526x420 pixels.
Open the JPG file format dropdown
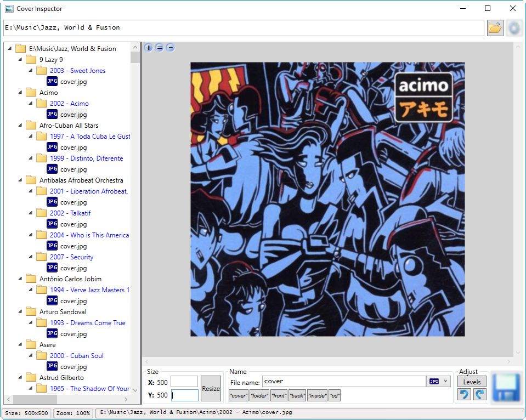click(x=438, y=382)
